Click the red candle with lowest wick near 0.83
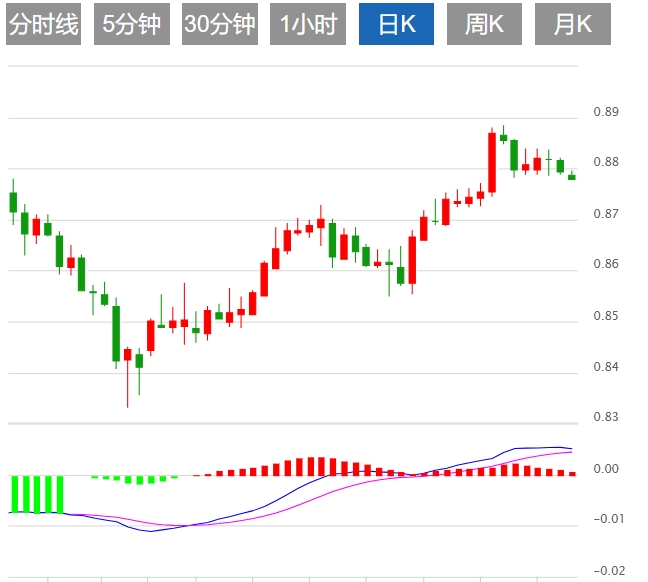 pyautogui.click(x=127, y=354)
